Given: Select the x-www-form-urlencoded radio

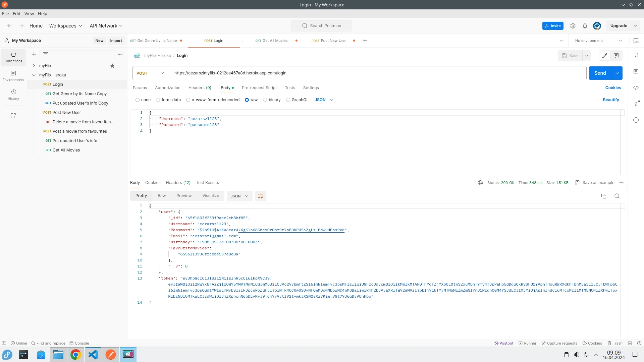Looking at the screenshot, I should pyautogui.click(x=188, y=100).
